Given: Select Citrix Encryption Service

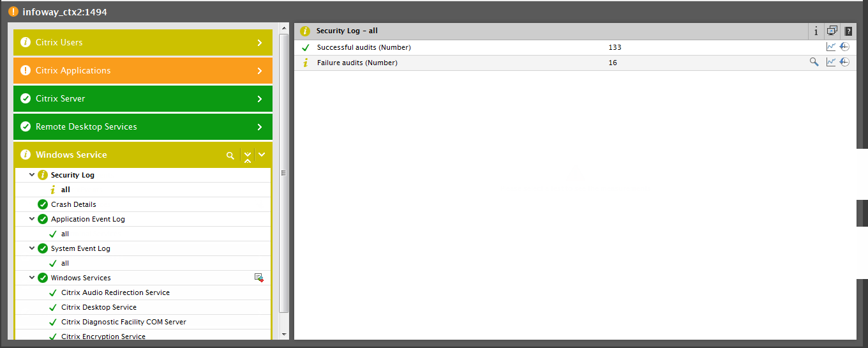Looking at the screenshot, I should coord(103,337).
